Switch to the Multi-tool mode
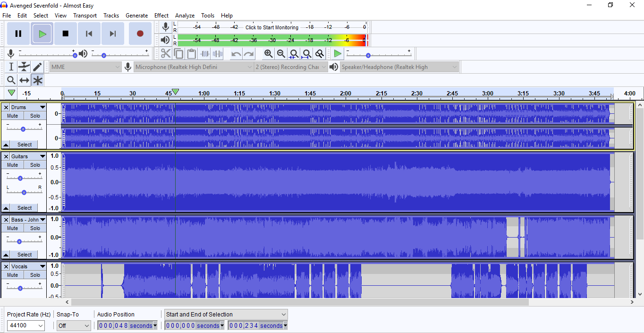Screen dimensions: 644x333 (x=37, y=80)
